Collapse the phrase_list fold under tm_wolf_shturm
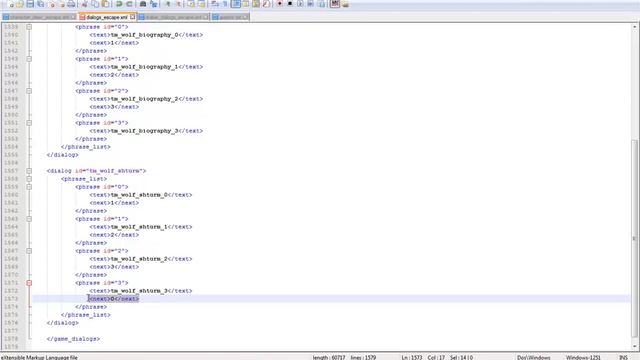The image size is (640, 360). (29, 179)
